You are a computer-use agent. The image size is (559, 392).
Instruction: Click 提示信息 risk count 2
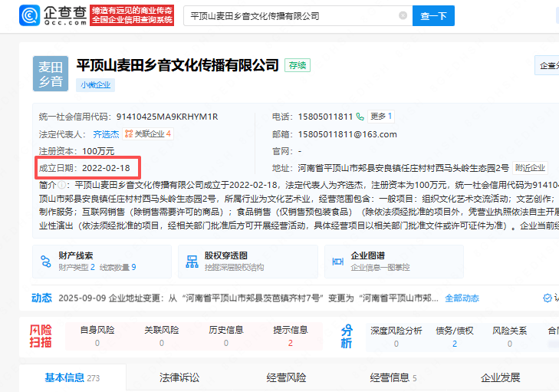click(x=290, y=343)
